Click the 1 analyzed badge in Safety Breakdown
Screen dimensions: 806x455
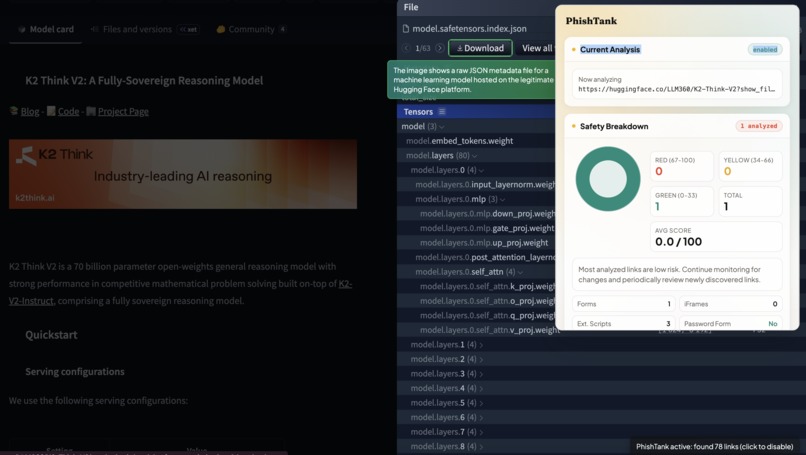point(759,126)
